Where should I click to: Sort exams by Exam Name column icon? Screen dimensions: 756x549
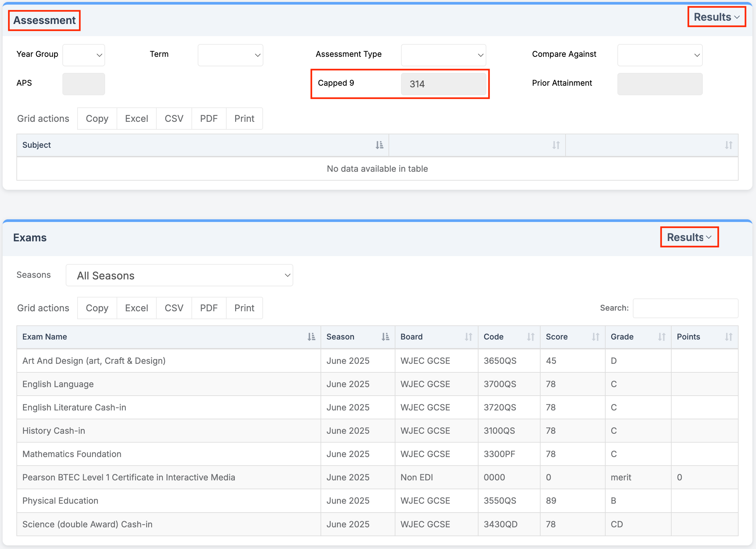pyautogui.click(x=311, y=337)
